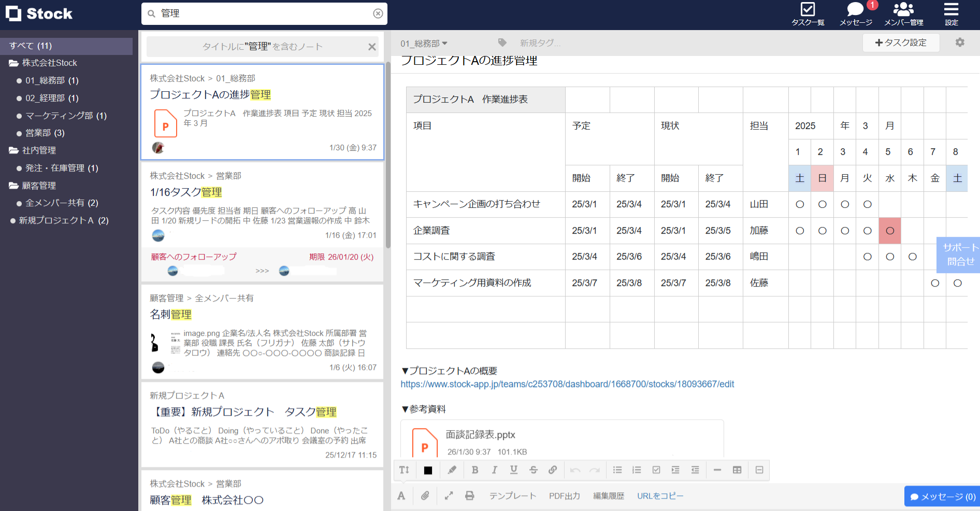
Task: Click the タスク設定 button
Action: (901, 42)
